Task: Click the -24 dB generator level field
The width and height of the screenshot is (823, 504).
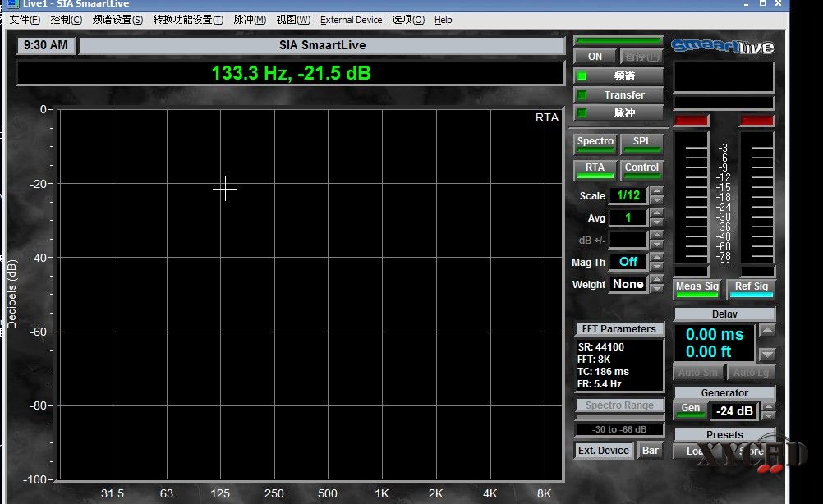Action: [x=734, y=410]
